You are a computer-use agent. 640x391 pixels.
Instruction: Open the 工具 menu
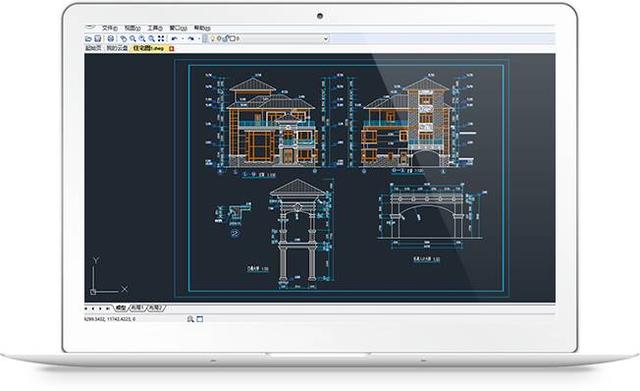(155, 28)
